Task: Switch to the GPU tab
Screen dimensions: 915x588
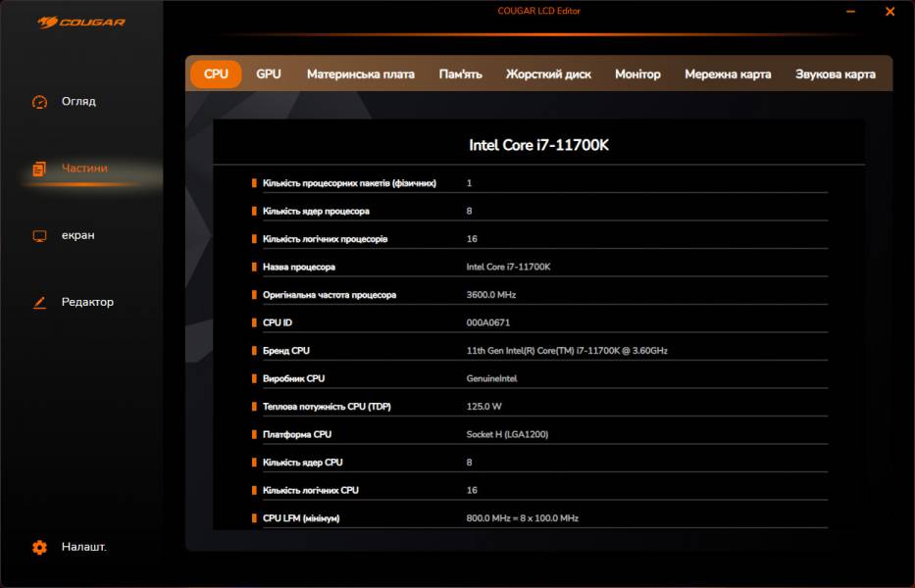Action: pos(269,74)
